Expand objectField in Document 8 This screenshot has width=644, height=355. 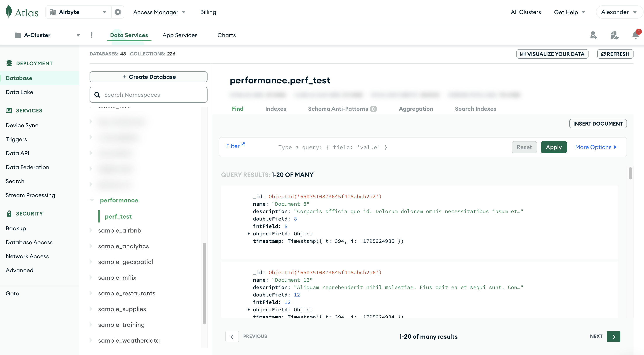[x=249, y=234]
